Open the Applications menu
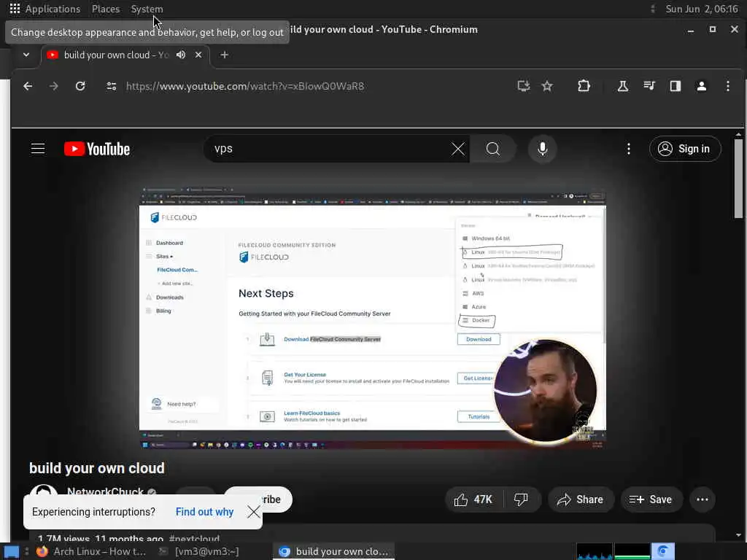 [x=44, y=9]
